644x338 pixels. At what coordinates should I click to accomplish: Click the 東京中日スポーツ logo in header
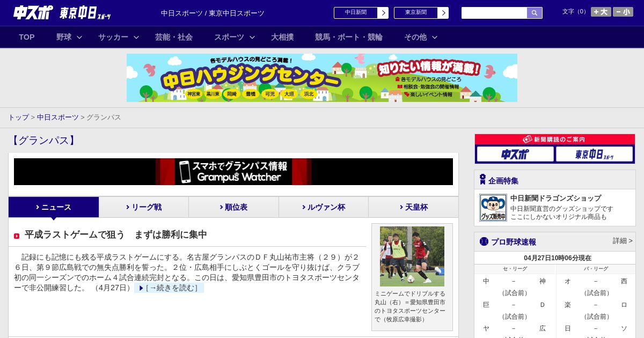[x=85, y=13]
